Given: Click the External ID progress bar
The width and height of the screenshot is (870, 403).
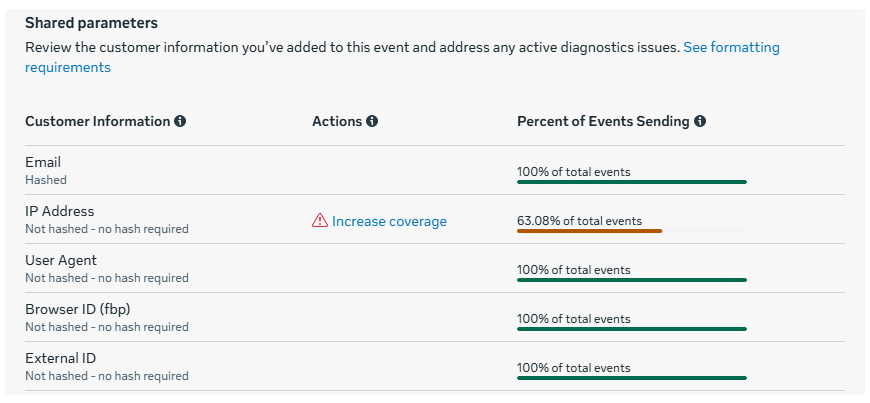Looking at the screenshot, I should pyautogui.click(x=631, y=378).
